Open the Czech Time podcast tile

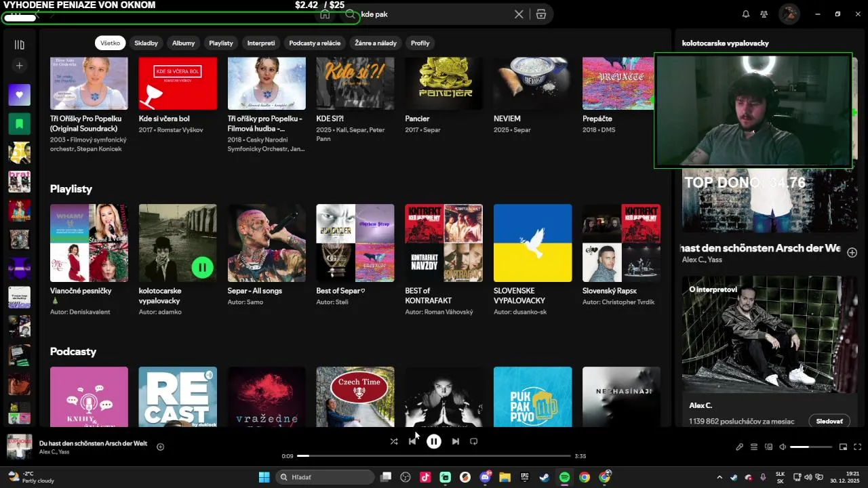click(x=355, y=396)
